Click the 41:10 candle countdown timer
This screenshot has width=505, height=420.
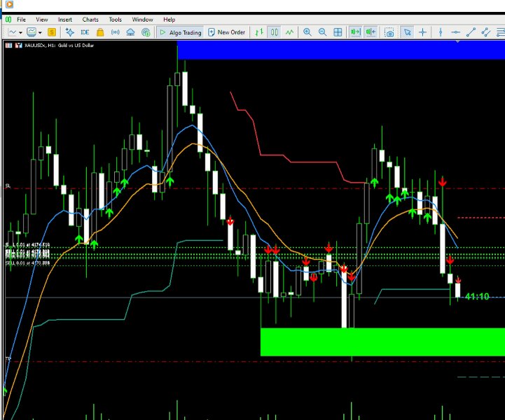pos(477,296)
